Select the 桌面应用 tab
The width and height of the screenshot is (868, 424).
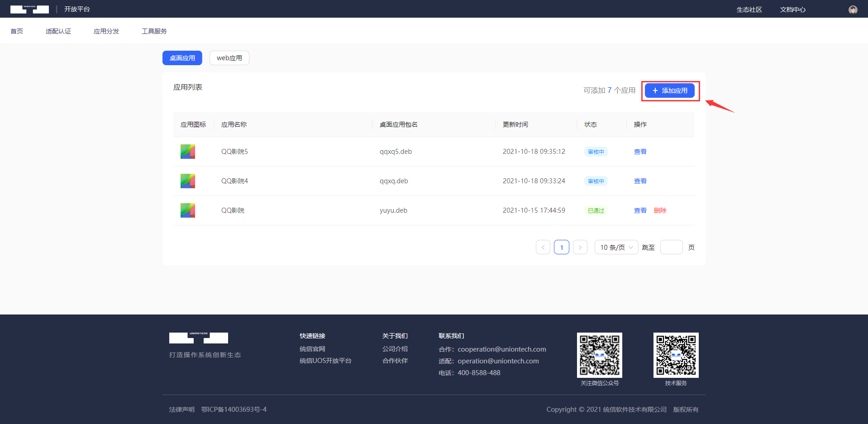(x=182, y=58)
